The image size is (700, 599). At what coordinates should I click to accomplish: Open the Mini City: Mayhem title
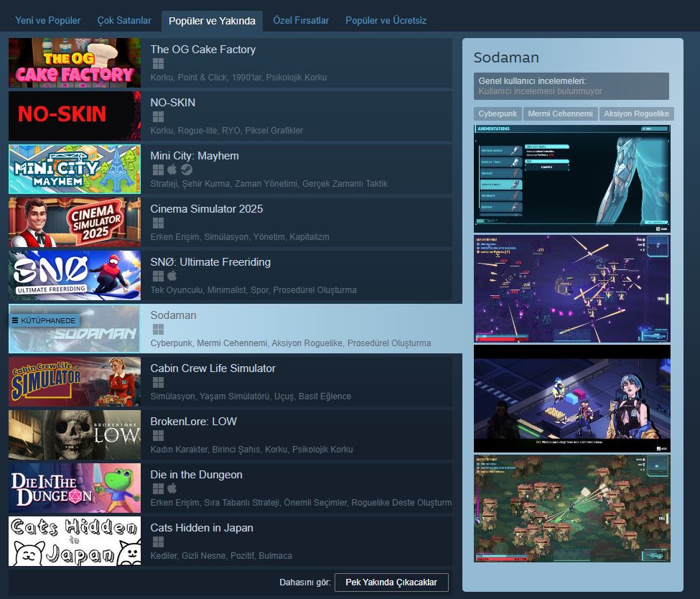pyautogui.click(x=195, y=155)
